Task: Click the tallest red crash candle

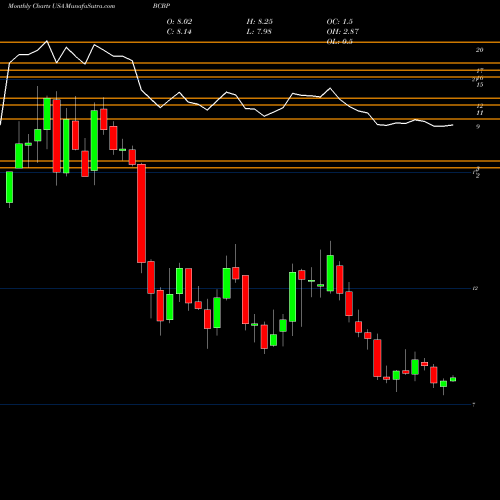Action: tap(141, 213)
